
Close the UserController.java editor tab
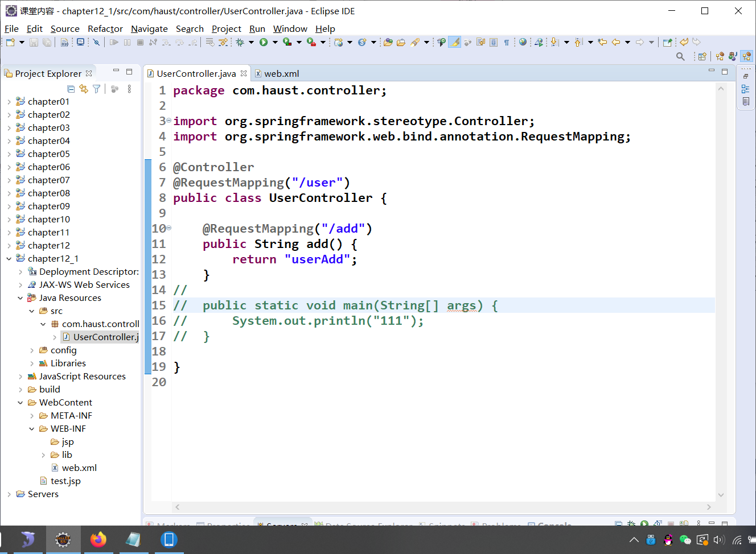(x=244, y=73)
